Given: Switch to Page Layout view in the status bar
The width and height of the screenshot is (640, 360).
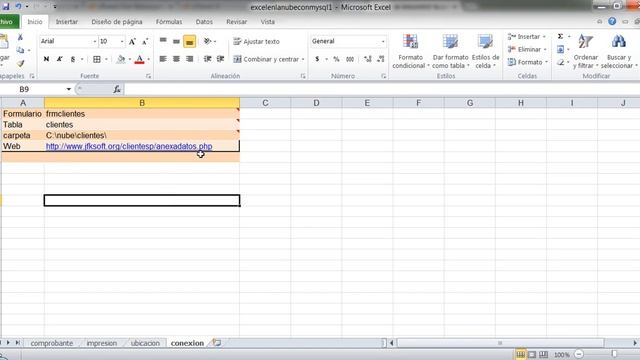Looking at the screenshot, I should (x=532, y=355).
